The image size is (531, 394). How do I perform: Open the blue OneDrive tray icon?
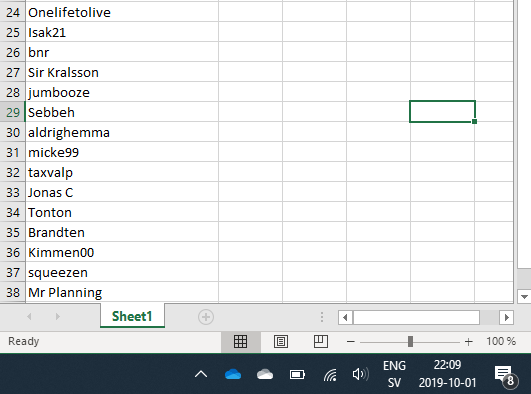click(233, 374)
